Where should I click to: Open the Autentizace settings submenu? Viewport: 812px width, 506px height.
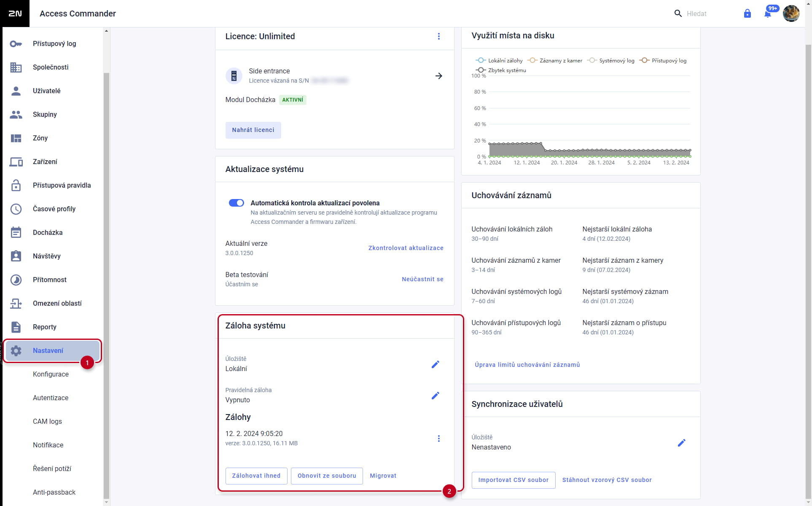(51, 398)
